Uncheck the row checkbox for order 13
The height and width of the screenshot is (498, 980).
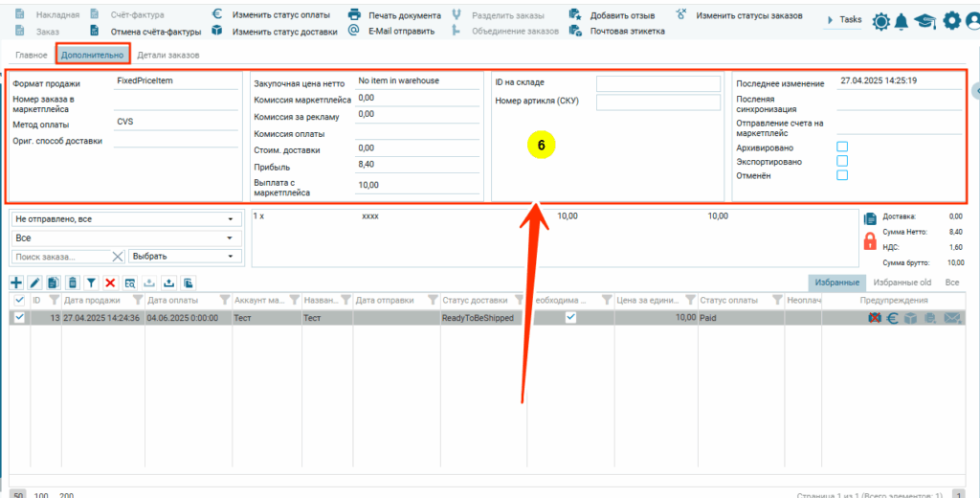19,318
